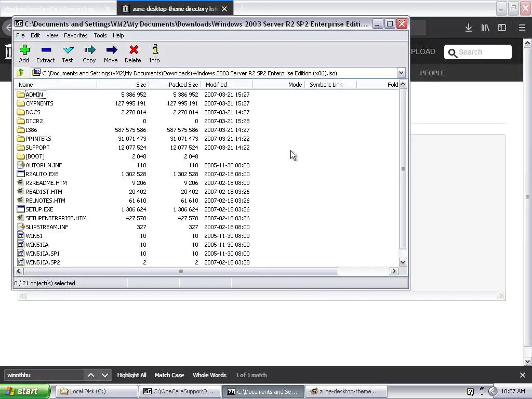The width and height of the screenshot is (532, 399).
Task: Select the SLIPSTREAM.INF file icon
Action: point(21,227)
